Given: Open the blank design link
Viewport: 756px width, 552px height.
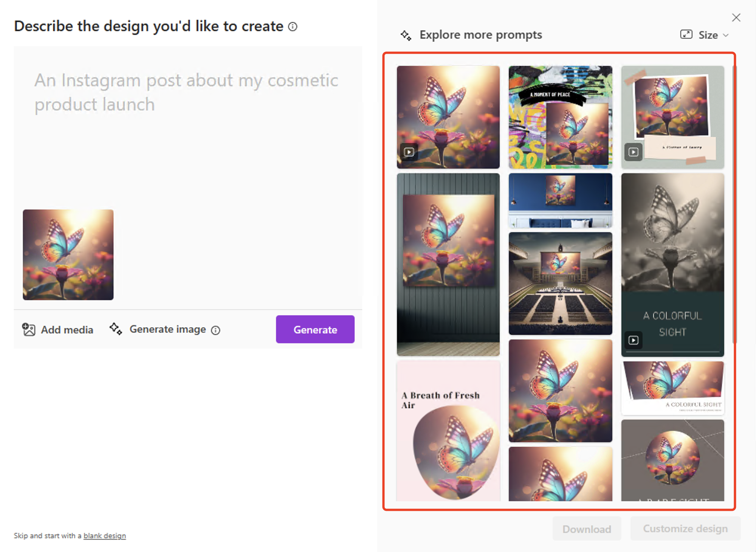Looking at the screenshot, I should coord(104,535).
